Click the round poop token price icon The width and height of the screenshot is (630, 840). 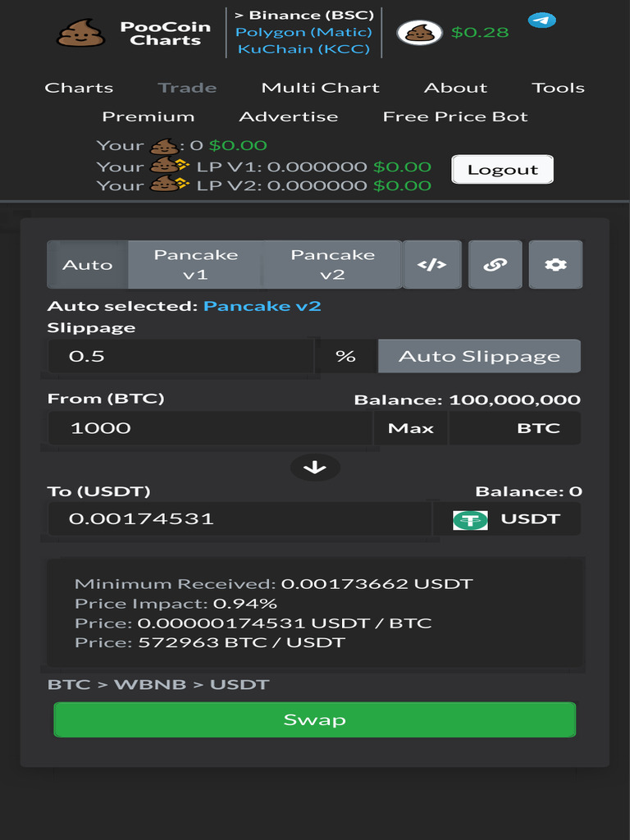point(419,33)
